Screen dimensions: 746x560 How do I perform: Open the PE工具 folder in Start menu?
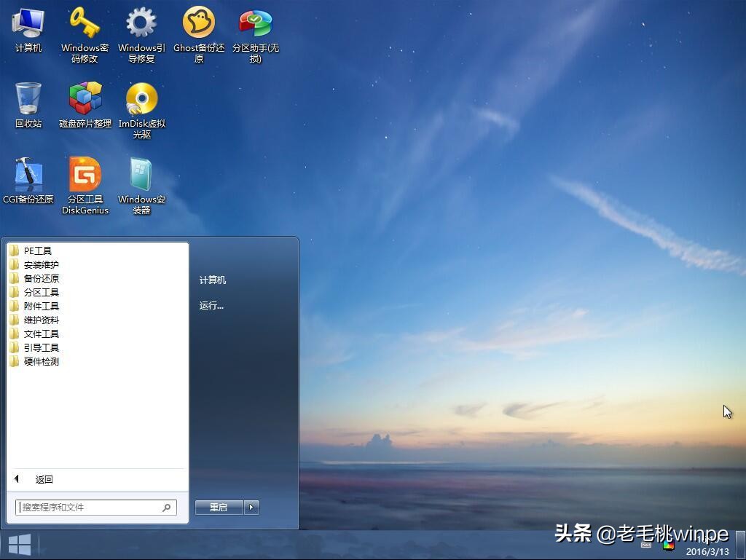[x=36, y=251]
